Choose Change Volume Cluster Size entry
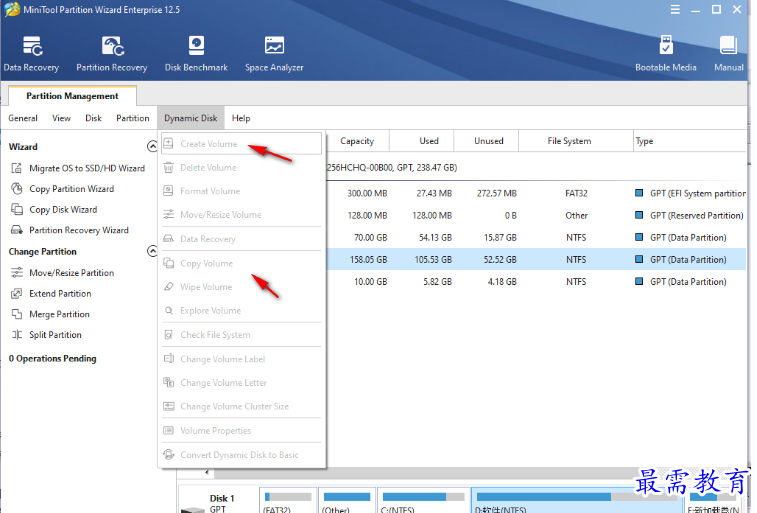 pyautogui.click(x=241, y=406)
